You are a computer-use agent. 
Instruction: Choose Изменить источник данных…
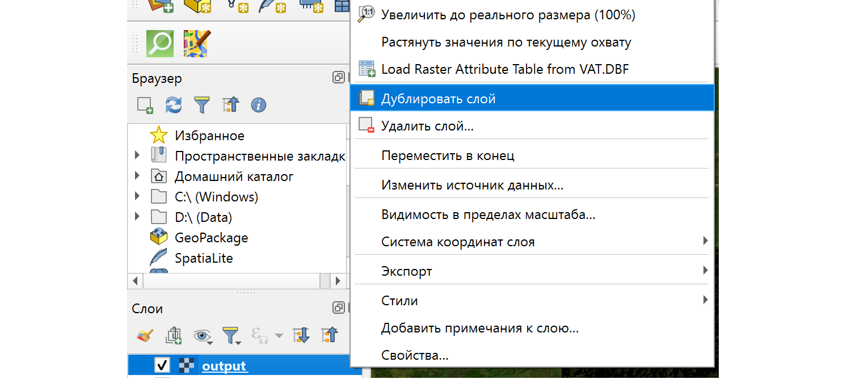[532, 185]
